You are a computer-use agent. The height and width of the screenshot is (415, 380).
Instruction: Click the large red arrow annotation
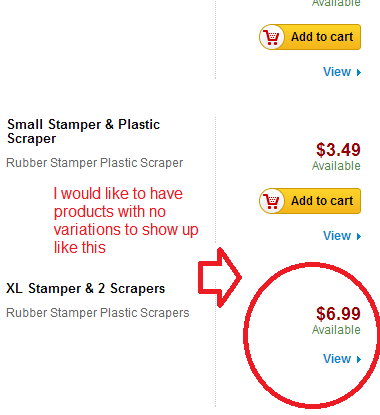pos(220,277)
